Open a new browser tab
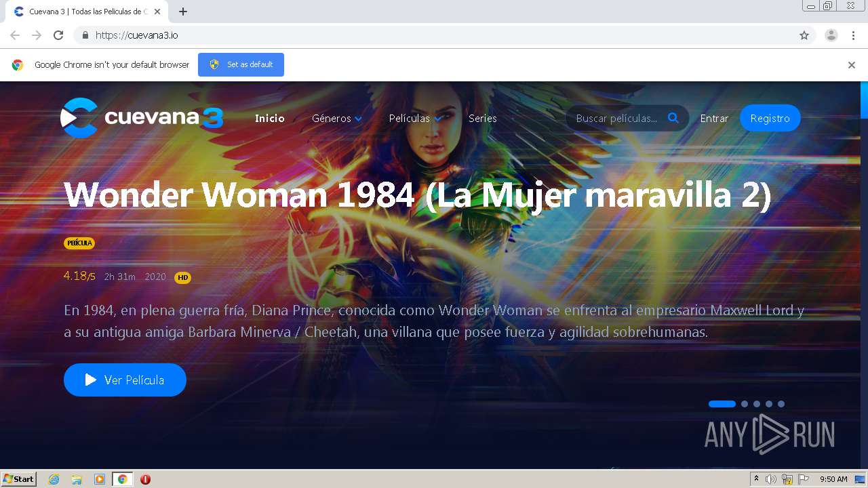The width and height of the screenshot is (868, 488). coord(182,12)
